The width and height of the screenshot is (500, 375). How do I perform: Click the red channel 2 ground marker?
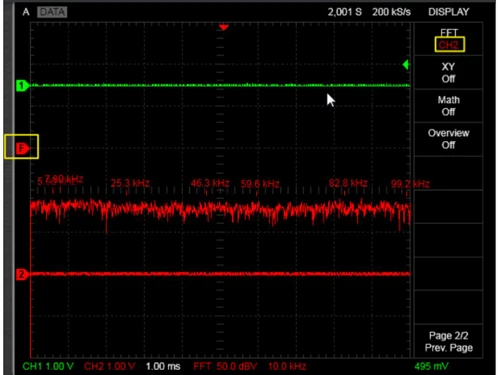pyautogui.click(x=22, y=274)
